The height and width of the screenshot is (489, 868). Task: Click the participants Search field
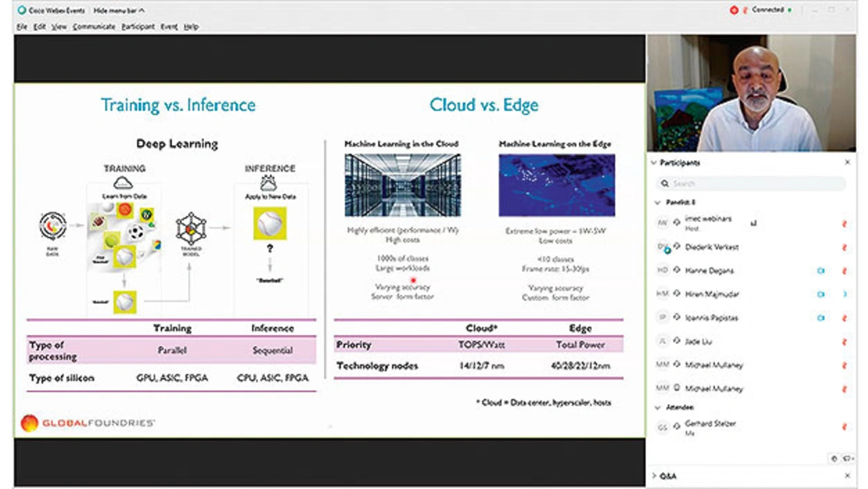(751, 183)
